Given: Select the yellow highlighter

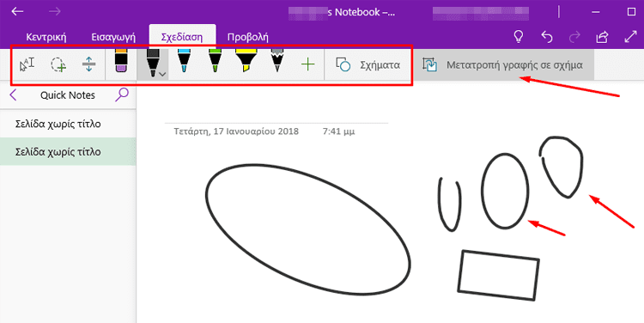Looking at the screenshot, I should click(246, 62).
